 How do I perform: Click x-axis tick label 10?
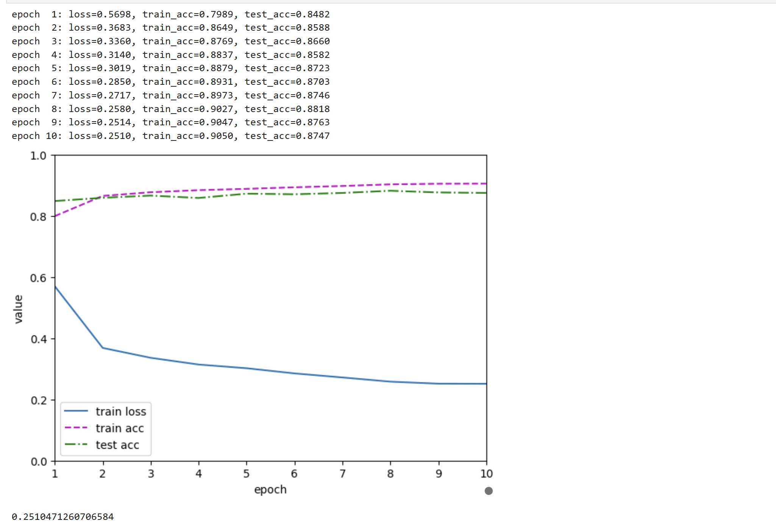[486, 474]
